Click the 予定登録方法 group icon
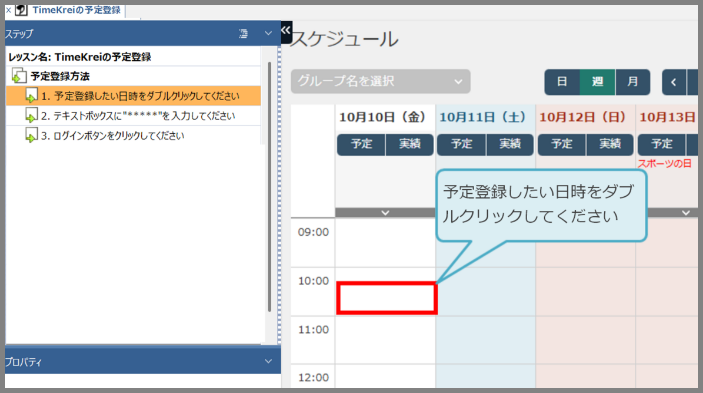The image size is (703, 393). [x=19, y=76]
